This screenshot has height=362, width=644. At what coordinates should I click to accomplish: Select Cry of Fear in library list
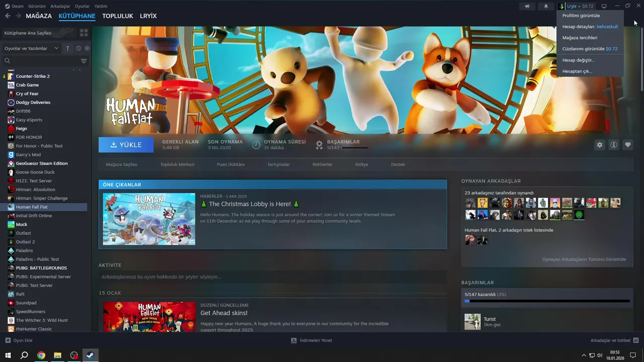[27, 94]
